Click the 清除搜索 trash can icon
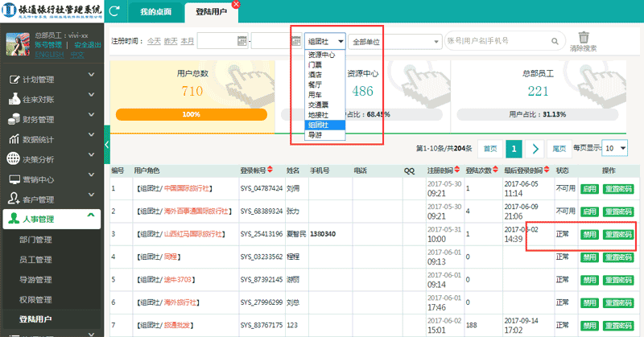This screenshot has height=337, width=644. (x=584, y=38)
